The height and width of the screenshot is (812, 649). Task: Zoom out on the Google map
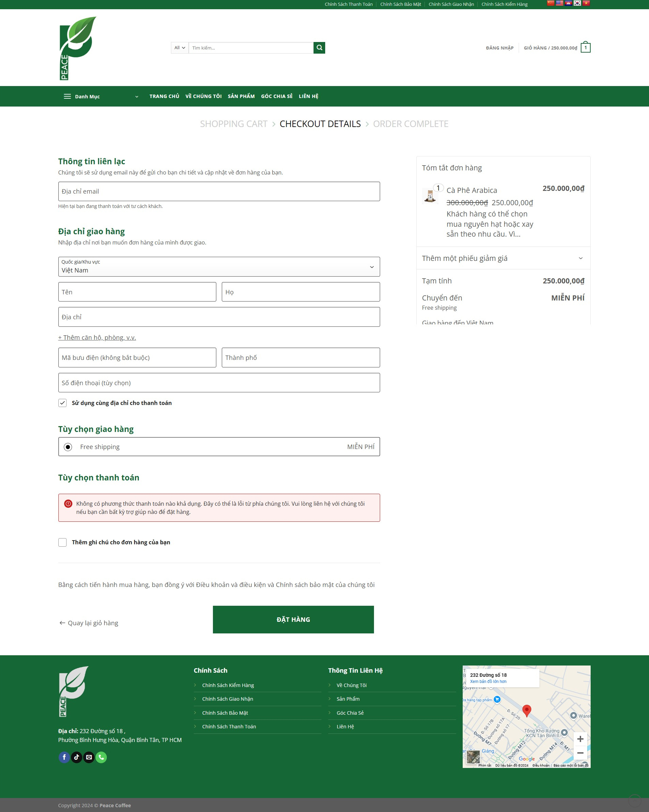tap(580, 753)
